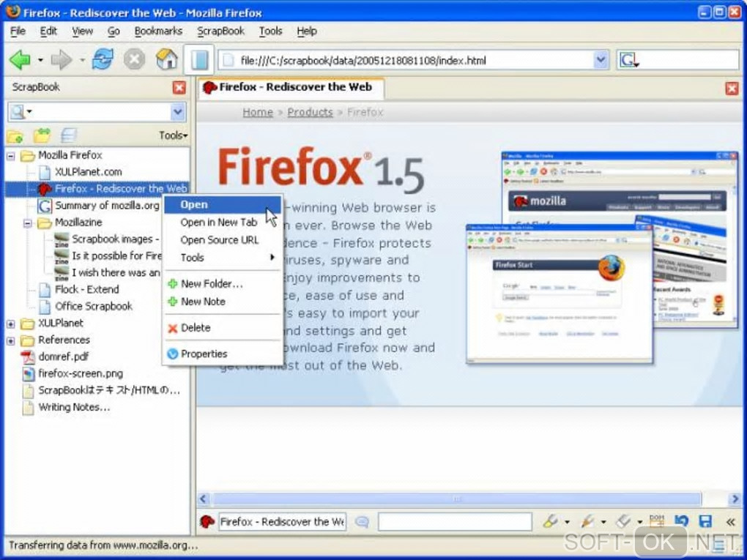The image size is (747, 560).
Task: Select the yellow highlighter tool
Action: pyautogui.click(x=551, y=521)
